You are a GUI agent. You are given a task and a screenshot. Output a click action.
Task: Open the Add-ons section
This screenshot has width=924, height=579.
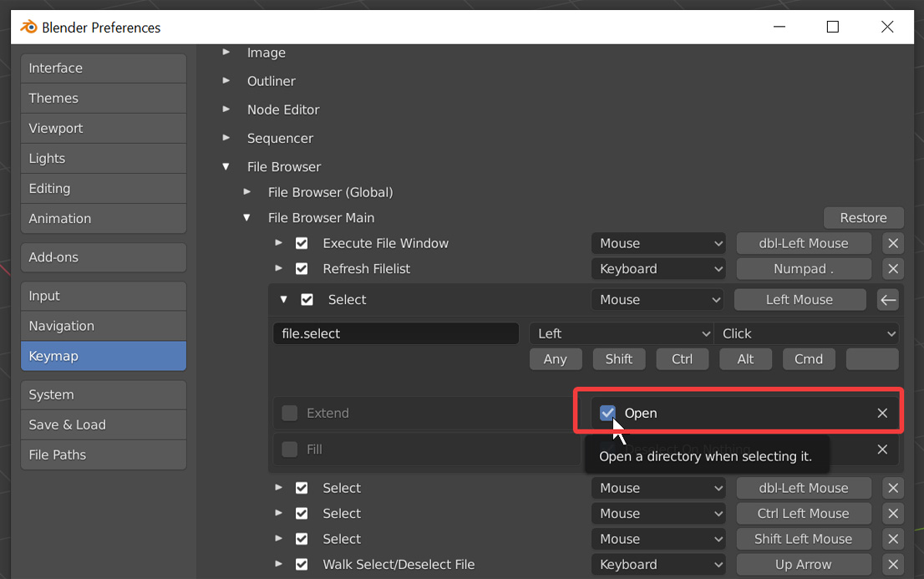(103, 256)
